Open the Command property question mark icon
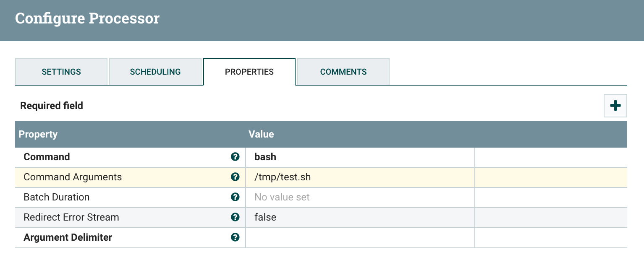 pos(235,157)
